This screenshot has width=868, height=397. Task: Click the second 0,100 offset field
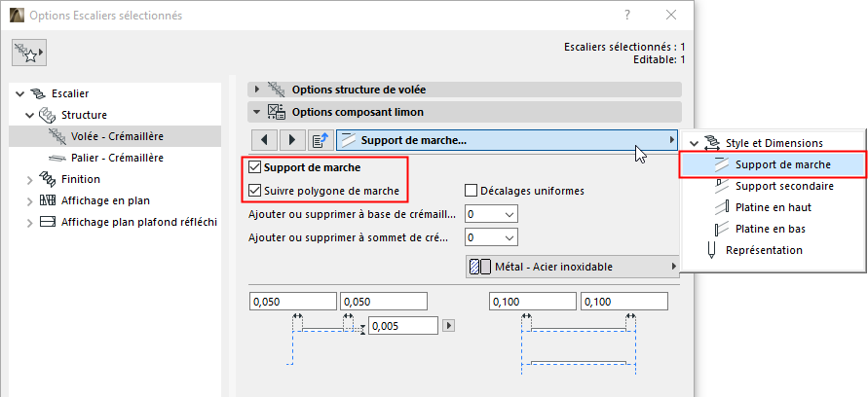coord(624,302)
